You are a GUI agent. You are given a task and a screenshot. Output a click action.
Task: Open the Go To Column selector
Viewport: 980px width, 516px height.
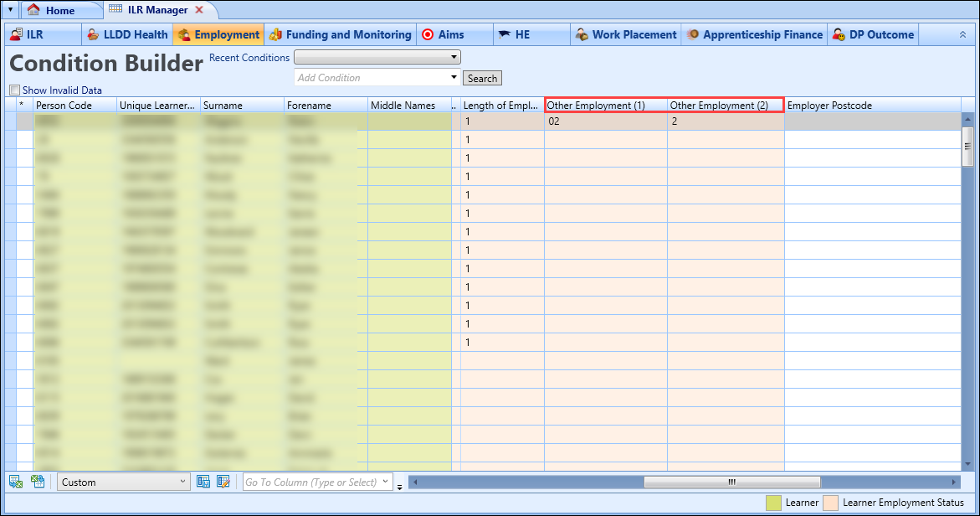(317, 482)
